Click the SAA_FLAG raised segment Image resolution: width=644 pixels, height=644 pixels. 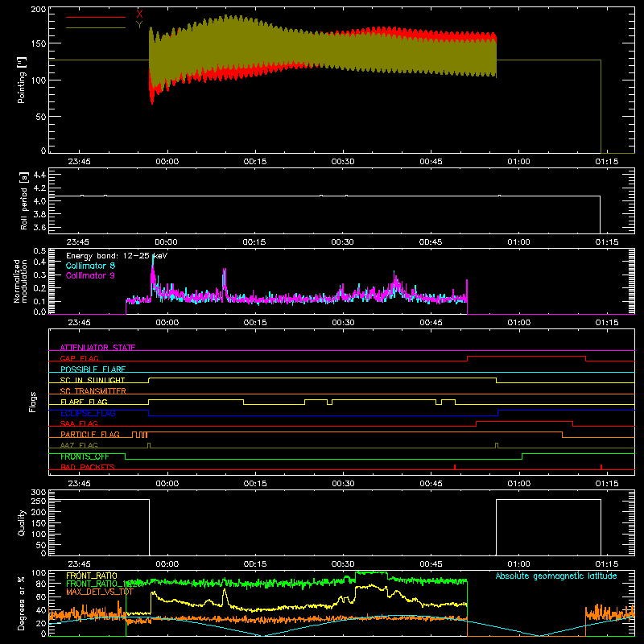(525, 422)
